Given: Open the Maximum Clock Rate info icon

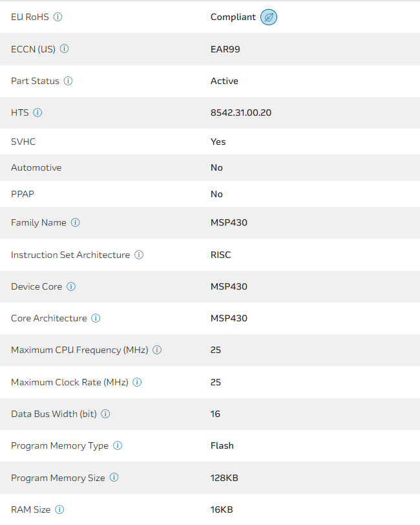Looking at the screenshot, I should [x=137, y=382].
